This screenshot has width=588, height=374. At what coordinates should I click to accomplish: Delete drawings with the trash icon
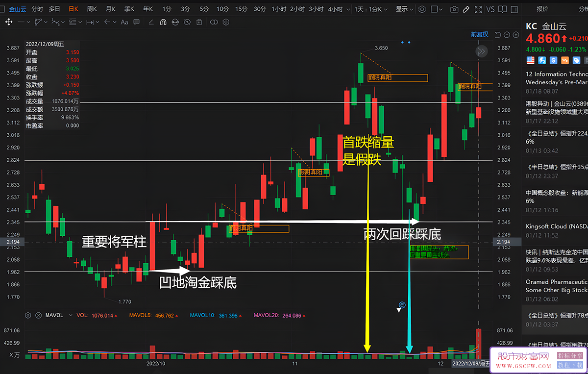point(199,22)
